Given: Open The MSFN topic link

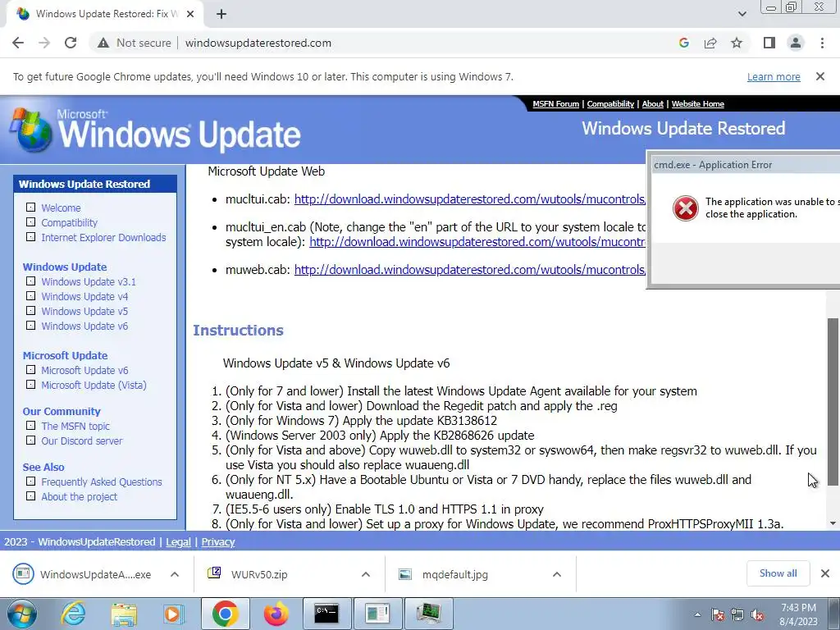Looking at the screenshot, I should pyautogui.click(x=75, y=426).
